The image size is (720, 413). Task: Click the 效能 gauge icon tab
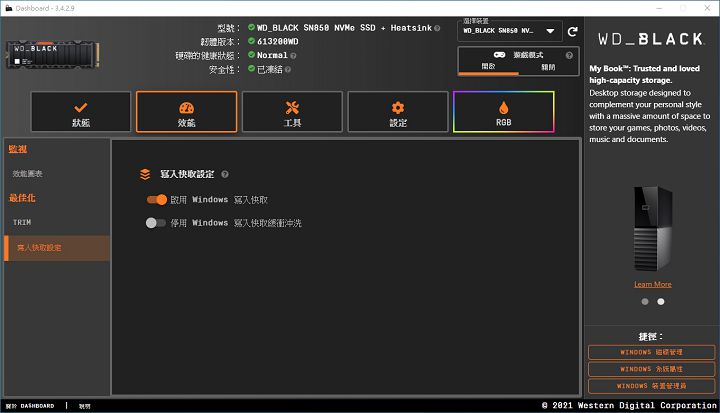point(186,112)
